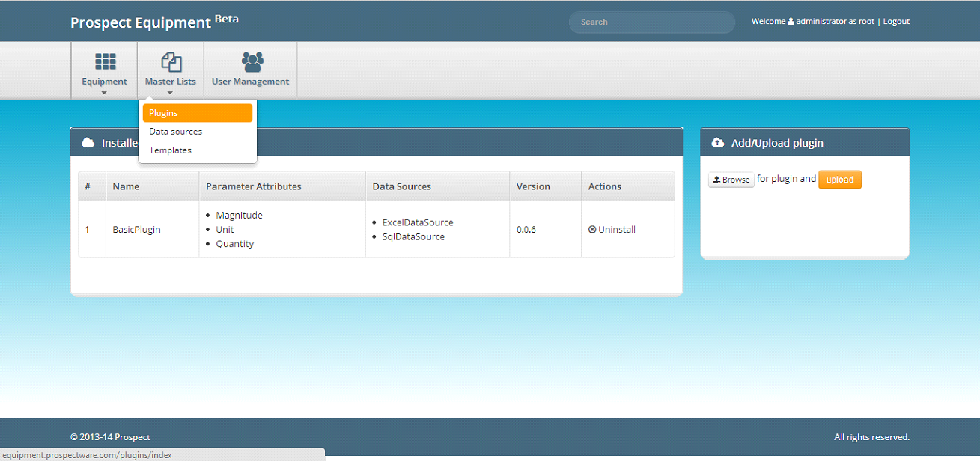Select Plugins from the Master Lists menu
Image resolution: width=980 pixels, height=461 pixels.
198,113
